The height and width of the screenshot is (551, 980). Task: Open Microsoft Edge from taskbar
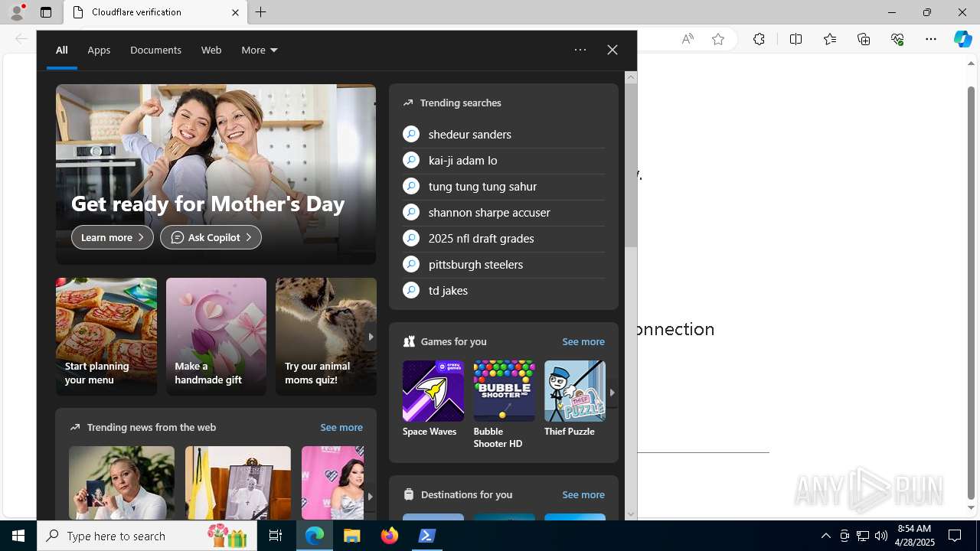(315, 536)
